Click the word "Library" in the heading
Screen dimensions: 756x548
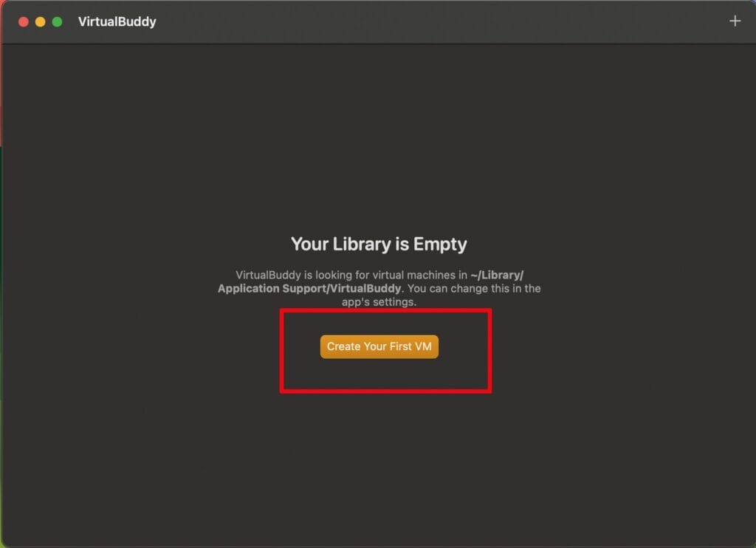(362, 244)
